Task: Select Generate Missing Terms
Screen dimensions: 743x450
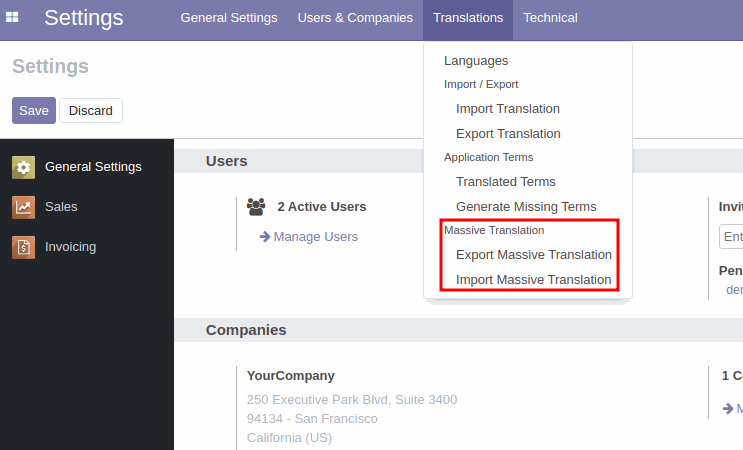Action: pos(526,207)
